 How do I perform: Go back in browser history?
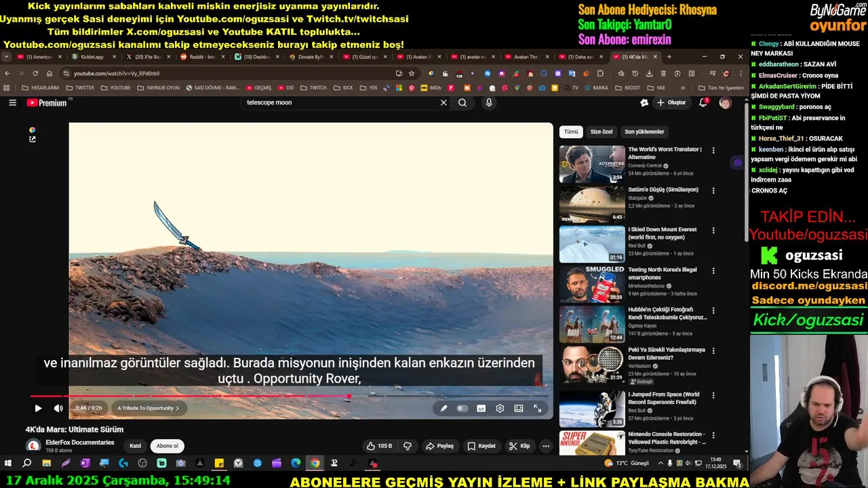tap(7, 73)
